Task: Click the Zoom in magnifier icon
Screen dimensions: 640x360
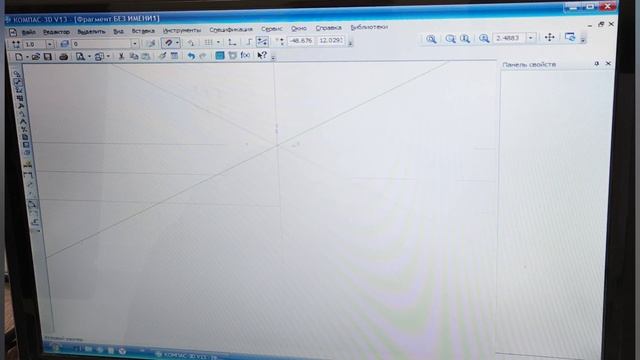Action: click(431, 39)
